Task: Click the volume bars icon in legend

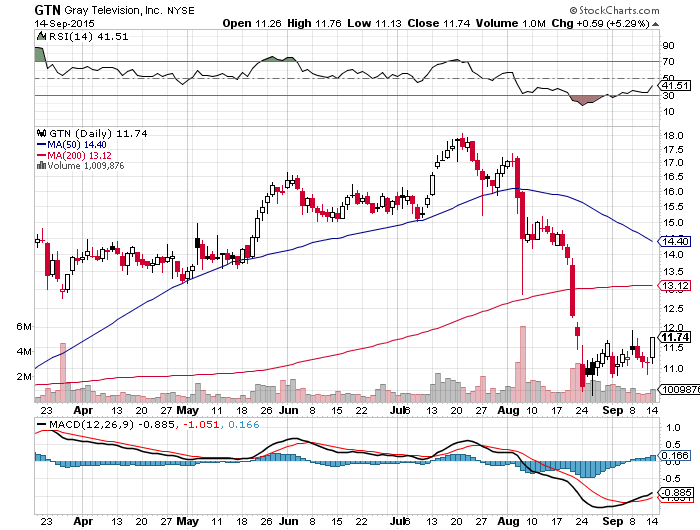Action: (42, 166)
